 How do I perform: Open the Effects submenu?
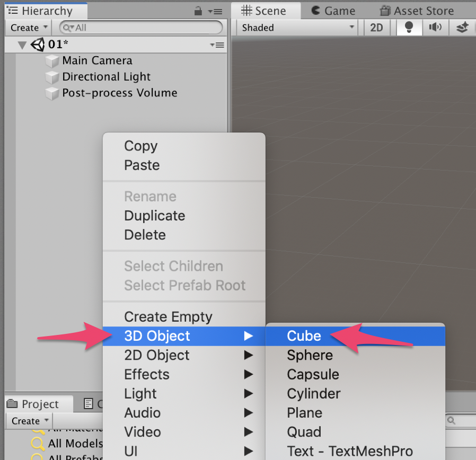tap(184, 374)
